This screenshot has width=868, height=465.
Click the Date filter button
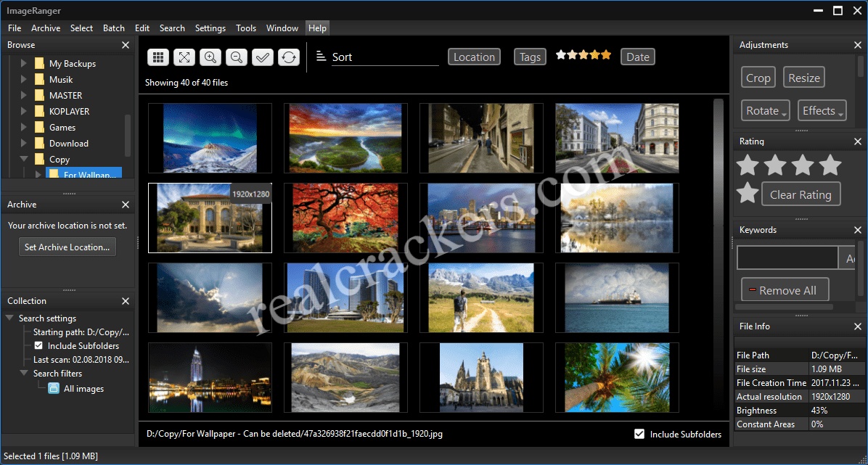(638, 57)
